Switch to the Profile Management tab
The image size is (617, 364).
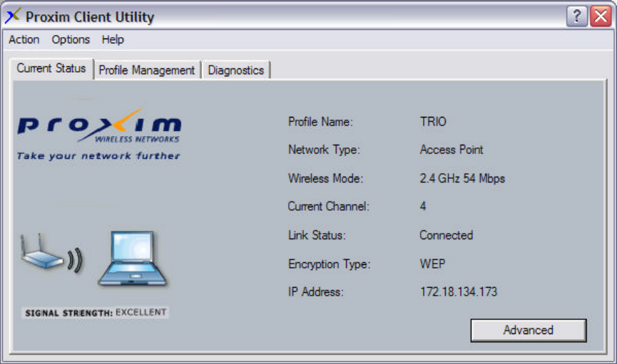(x=147, y=71)
